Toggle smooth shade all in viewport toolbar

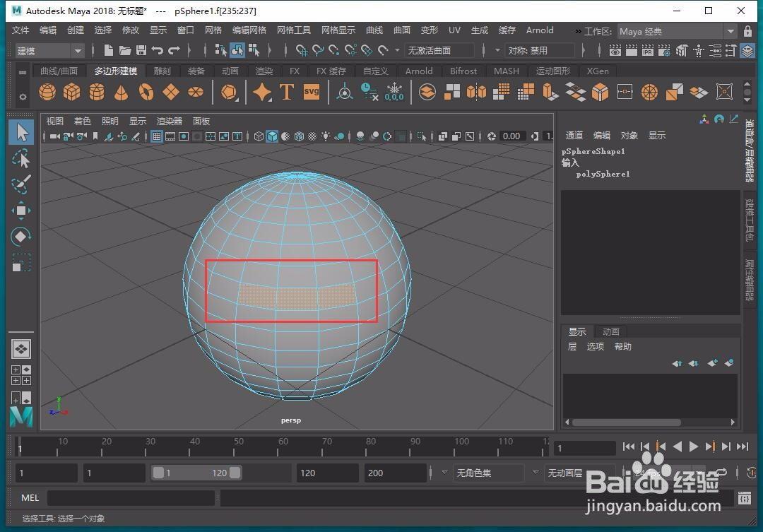(x=272, y=137)
